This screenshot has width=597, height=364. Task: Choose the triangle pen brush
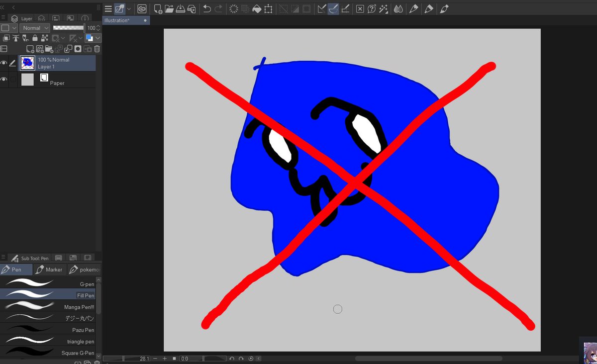[x=48, y=341]
